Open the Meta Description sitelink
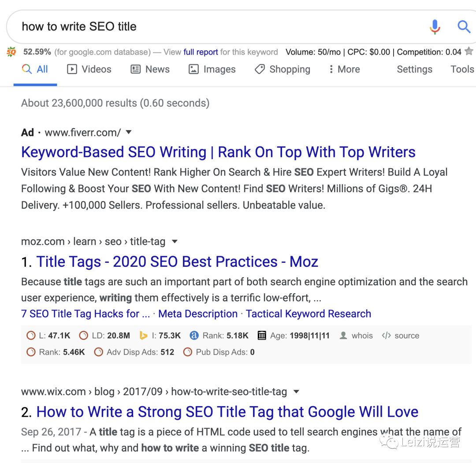Image resolution: width=476 pixels, height=463 pixels. [x=198, y=314]
